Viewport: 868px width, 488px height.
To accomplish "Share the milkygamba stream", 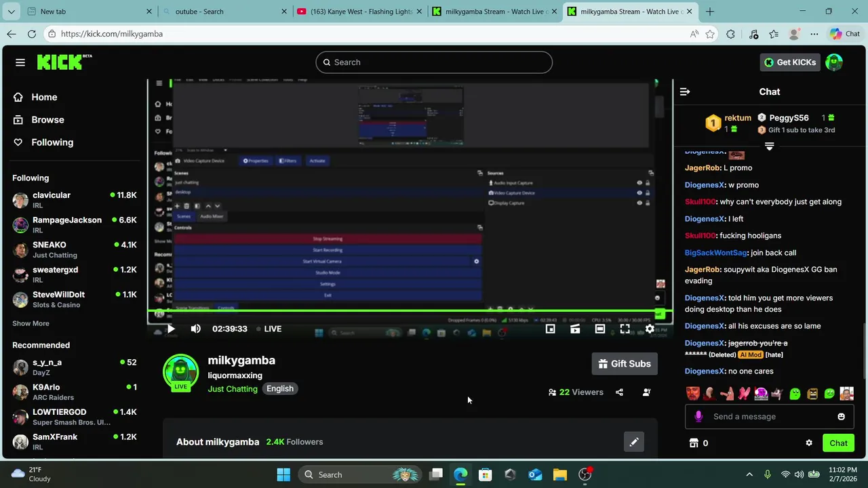I will (619, 392).
